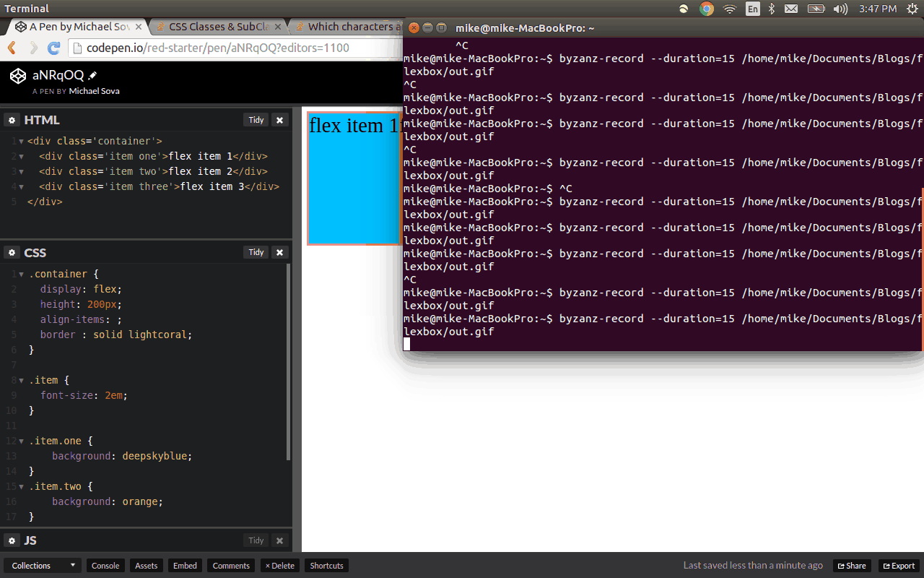The width and height of the screenshot is (924, 578).
Task: Open the battery status indicator
Action: (816, 9)
